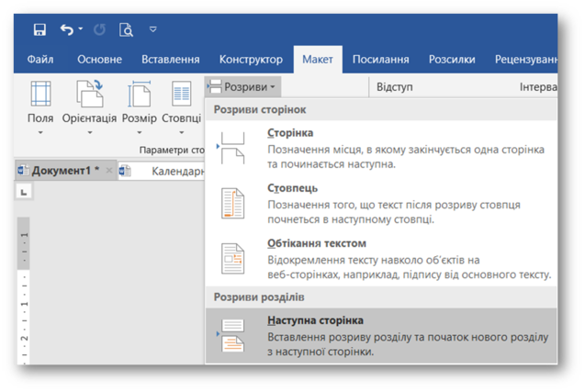Screen dimensions: 585x392
Task: Click the tab stop selector on ruler
Action: click(24, 192)
